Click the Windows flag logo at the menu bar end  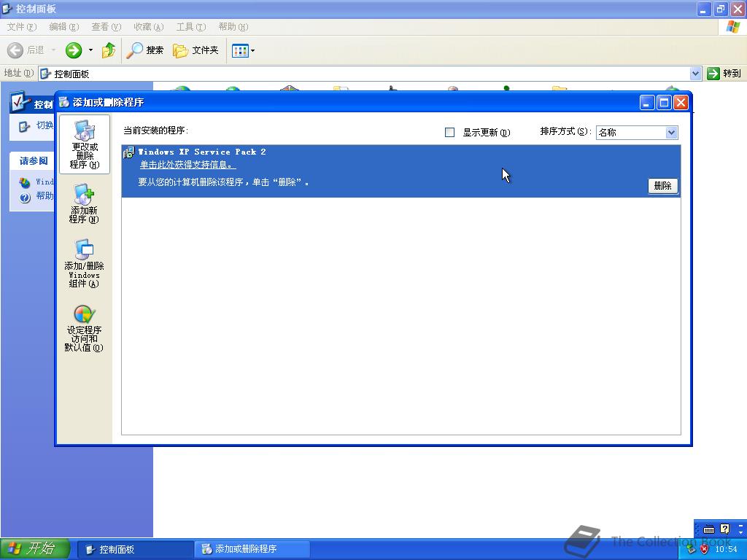pos(733,27)
